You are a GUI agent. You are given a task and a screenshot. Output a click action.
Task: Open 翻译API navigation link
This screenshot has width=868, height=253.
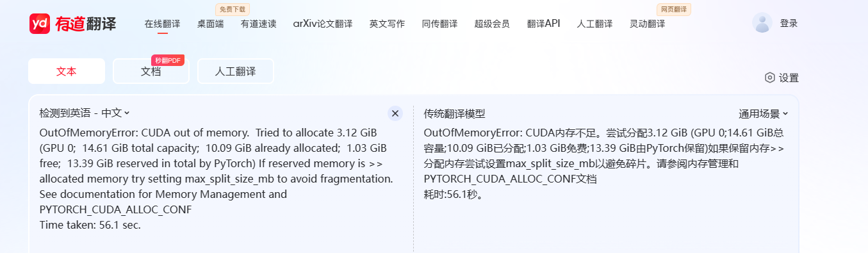[x=543, y=24]
